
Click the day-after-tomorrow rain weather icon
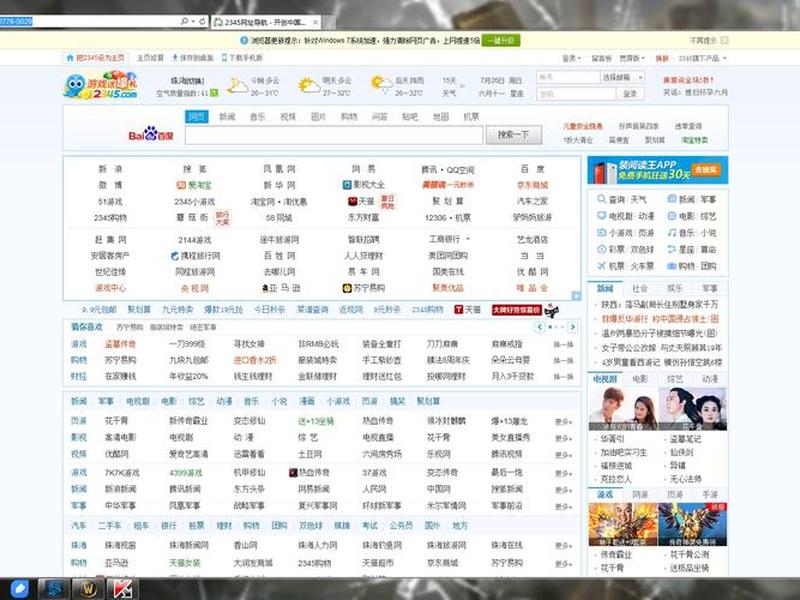point(382,85)
